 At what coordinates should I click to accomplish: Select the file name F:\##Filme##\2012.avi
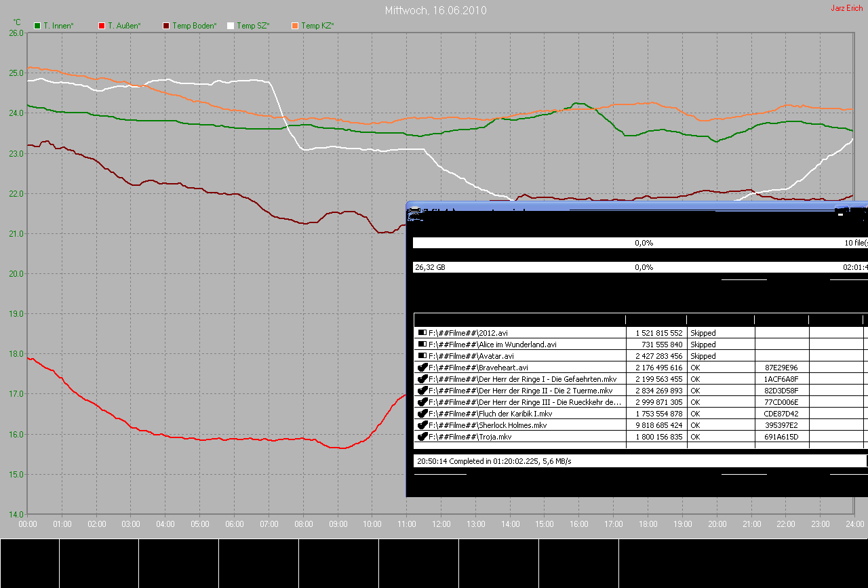[x=468, y=333]
